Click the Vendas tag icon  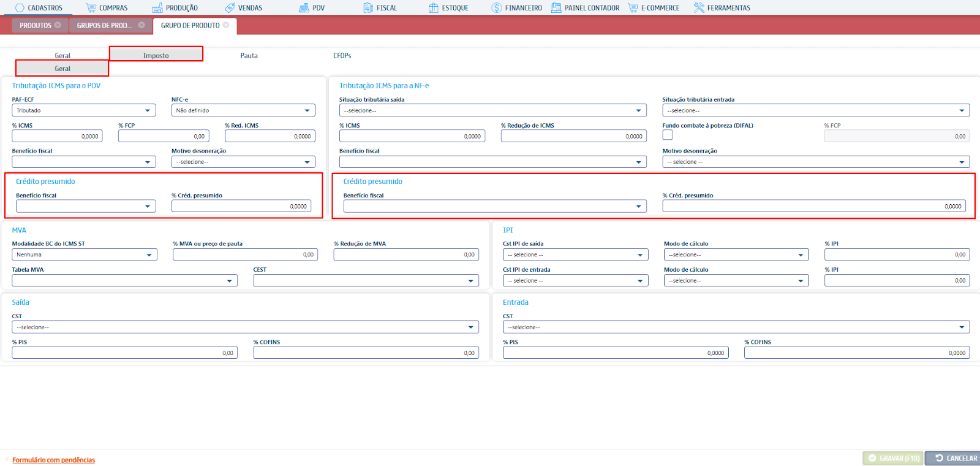pos(230,8)
